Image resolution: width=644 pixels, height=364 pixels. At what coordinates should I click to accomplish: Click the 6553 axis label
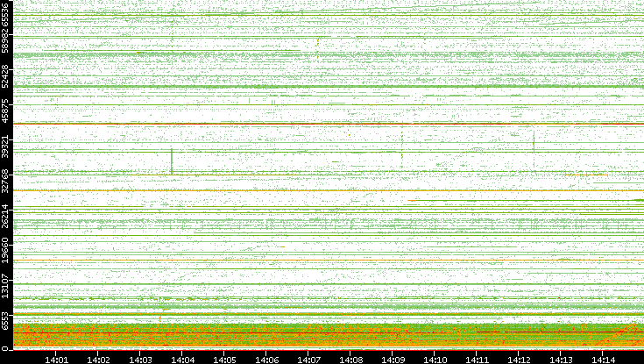pyautogui.click(x=6, y=321)
